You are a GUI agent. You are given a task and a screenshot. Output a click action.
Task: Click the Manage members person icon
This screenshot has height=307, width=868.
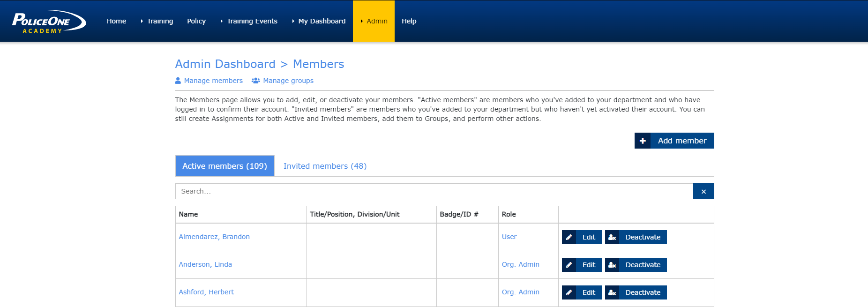(x=178, y=81)
